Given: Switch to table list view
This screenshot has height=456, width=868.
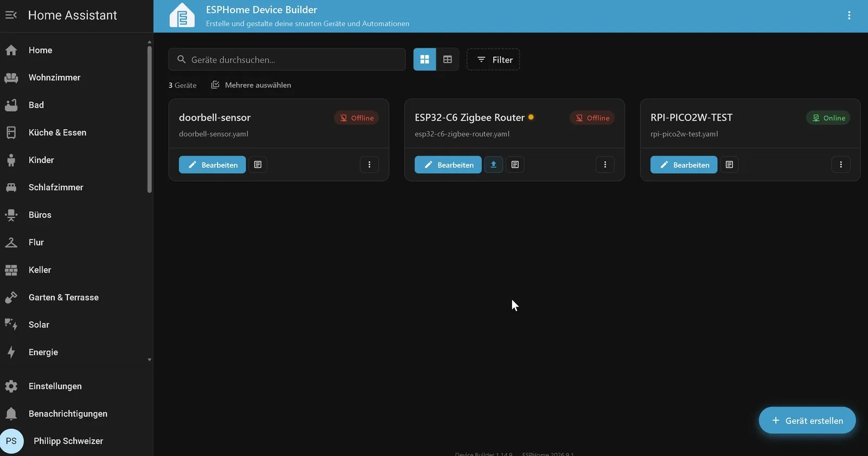Looking at the screenshot, I should click(448, 60).
